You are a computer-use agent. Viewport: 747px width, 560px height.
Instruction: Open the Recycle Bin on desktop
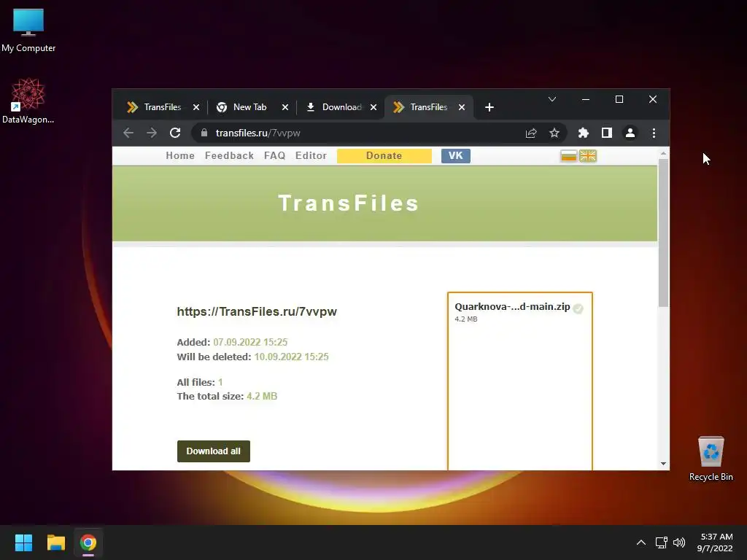pos(711,458)
